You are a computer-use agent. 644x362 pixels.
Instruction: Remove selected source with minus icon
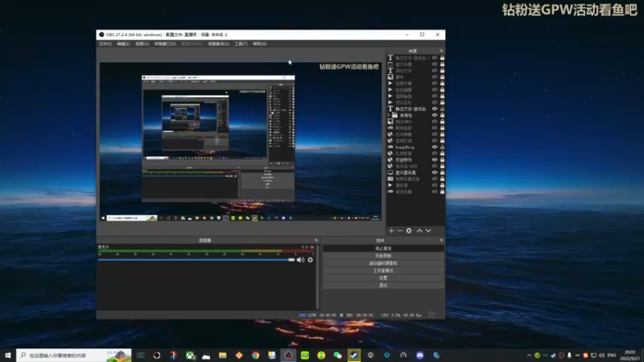399,231
